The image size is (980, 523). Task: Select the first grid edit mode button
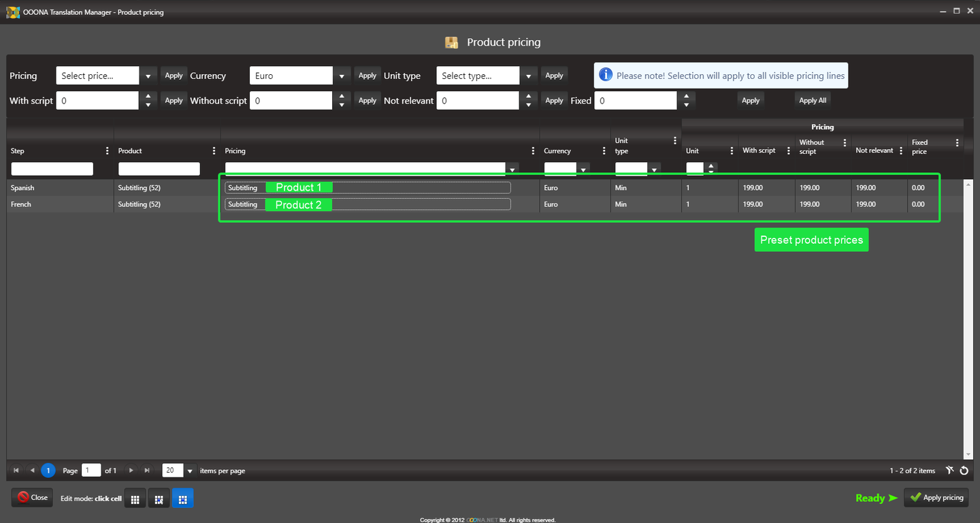[x=135, y=499]
